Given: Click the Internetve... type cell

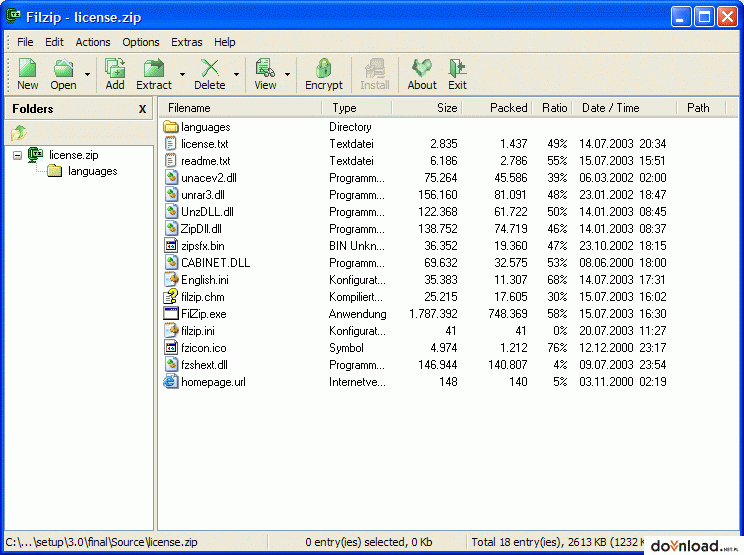Looking at the screenshot, I should (357, 382).
